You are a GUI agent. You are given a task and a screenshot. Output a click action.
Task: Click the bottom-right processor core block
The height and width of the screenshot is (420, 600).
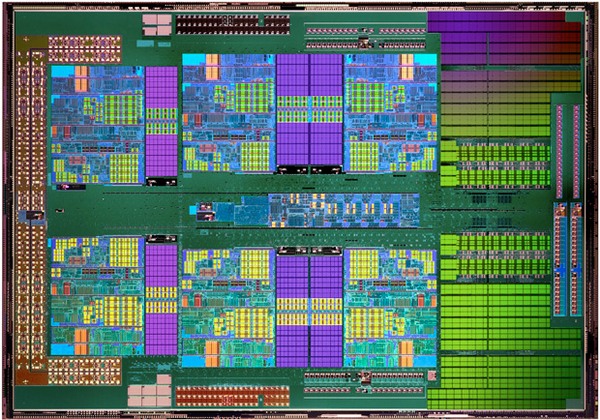coord(390,297)
